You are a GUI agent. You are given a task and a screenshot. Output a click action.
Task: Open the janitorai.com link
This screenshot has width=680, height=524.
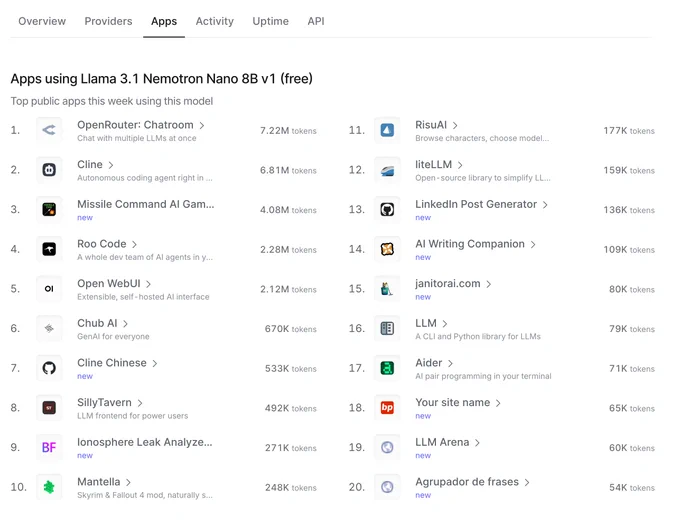[448, 284]
